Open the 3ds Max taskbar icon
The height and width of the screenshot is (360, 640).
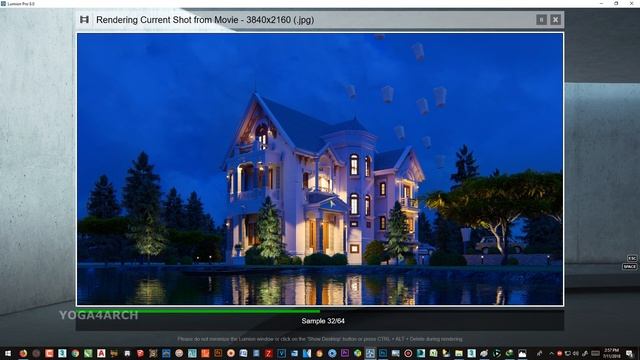(62, 353)
